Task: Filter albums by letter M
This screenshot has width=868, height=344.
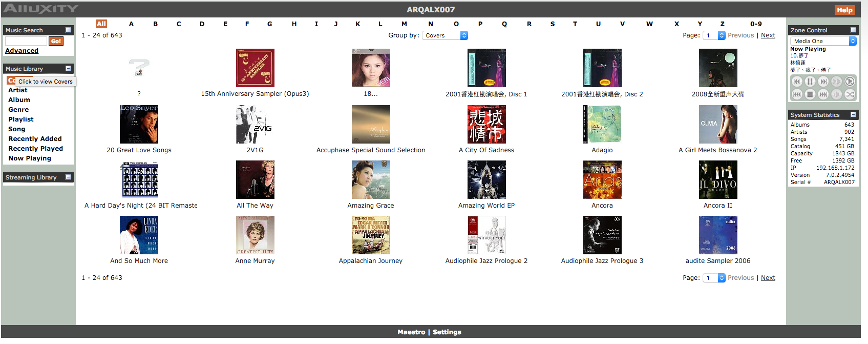Action: coord(404,24)
